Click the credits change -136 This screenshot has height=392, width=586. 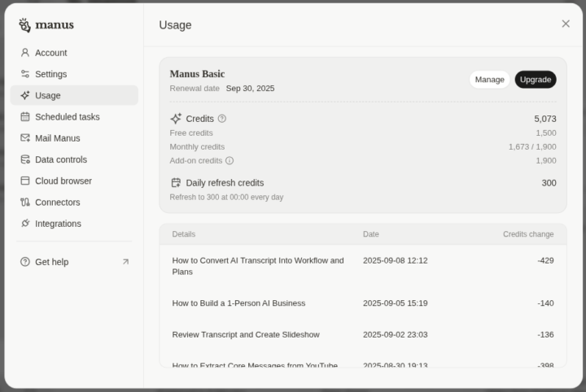(x=545, y=334)
